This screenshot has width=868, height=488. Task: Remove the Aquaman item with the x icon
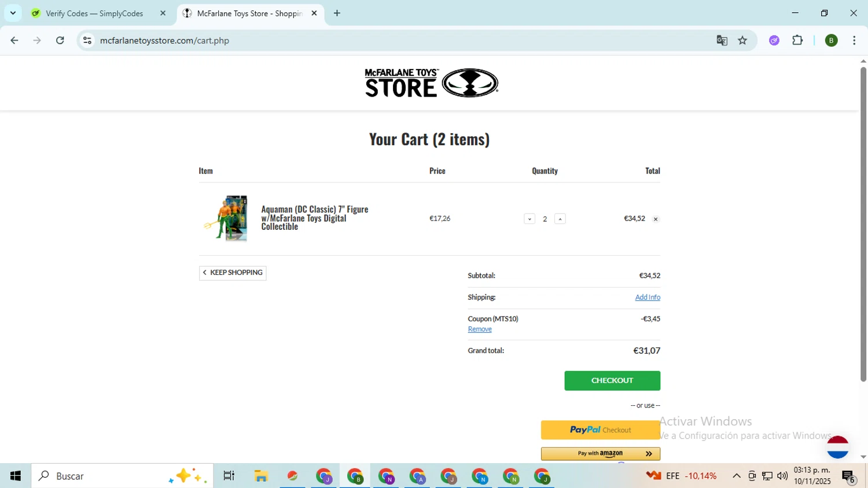656,219
